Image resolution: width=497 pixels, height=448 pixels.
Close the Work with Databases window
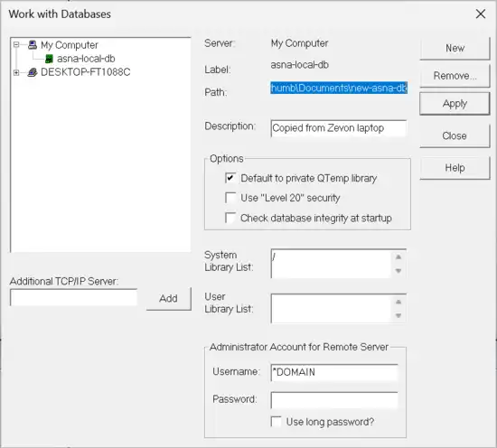tap(481, 14)
